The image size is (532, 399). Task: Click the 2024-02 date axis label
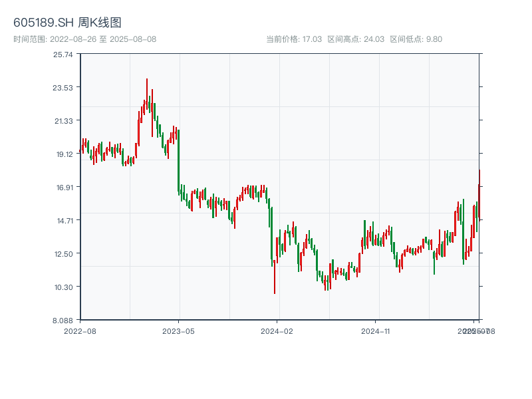pyautogui.click(x=277, y=331)
